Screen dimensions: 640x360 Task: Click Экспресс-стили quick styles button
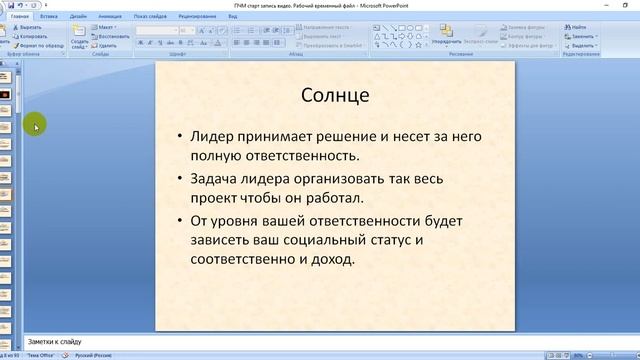pyautogui.click(x=481, y=34)
